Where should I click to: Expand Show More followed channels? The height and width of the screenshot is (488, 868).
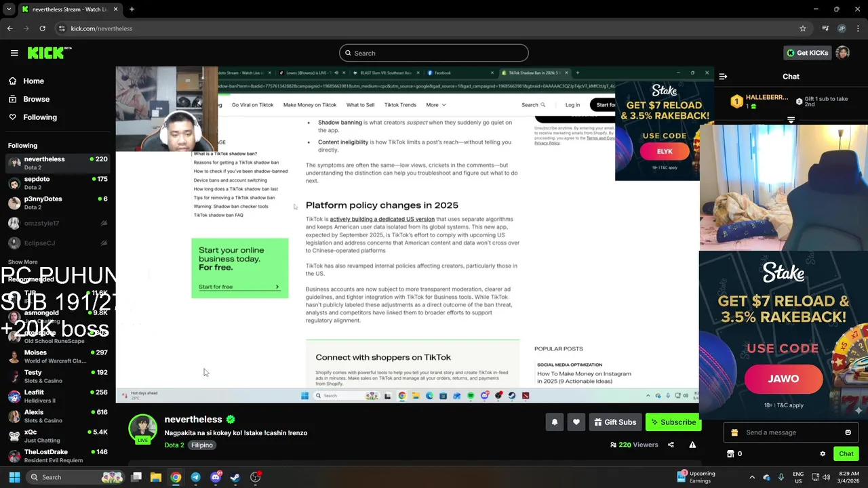tap(23, 262)
